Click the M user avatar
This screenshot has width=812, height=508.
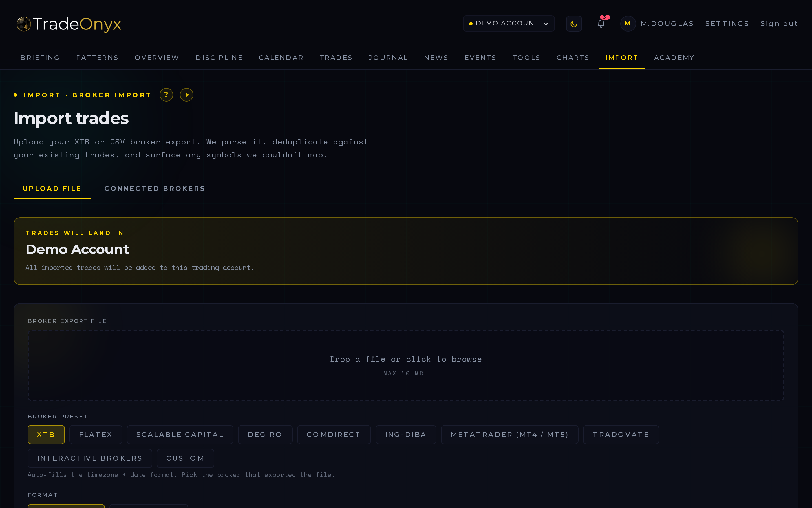point(627,23)
